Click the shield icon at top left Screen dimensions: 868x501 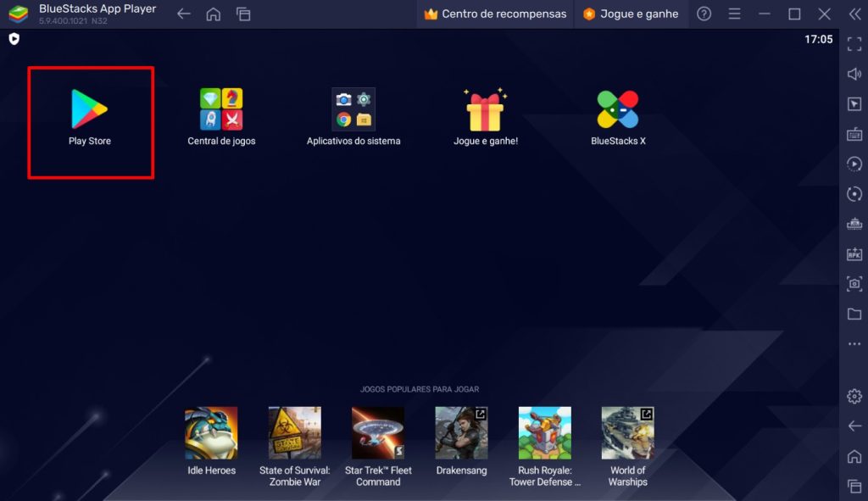[14, 39]
